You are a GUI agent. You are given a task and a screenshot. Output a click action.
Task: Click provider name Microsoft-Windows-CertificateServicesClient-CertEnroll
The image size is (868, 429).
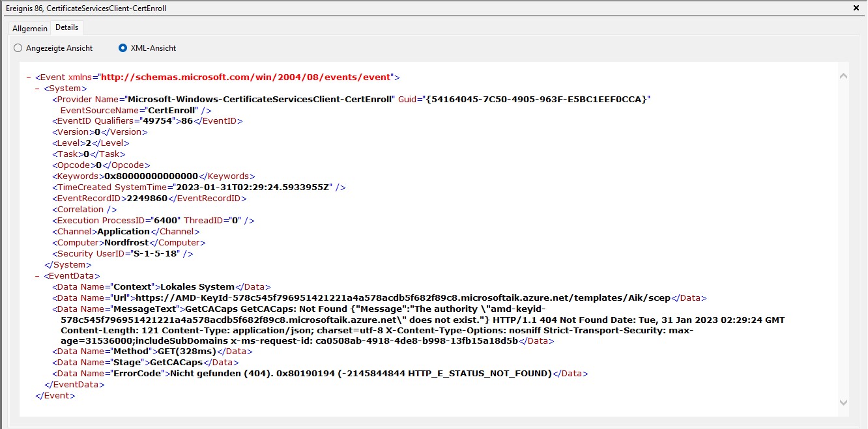[x=261, y=99]
